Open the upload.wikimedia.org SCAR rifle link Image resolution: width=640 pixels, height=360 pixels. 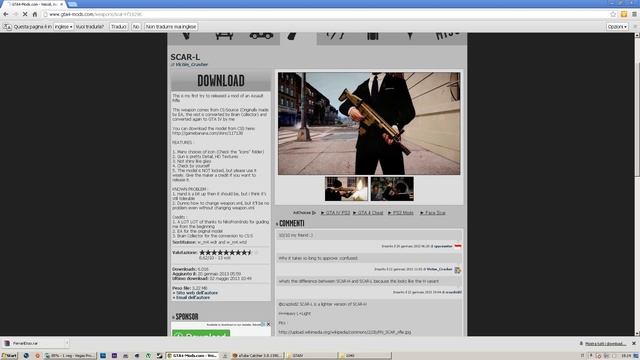tap(345, 332)
